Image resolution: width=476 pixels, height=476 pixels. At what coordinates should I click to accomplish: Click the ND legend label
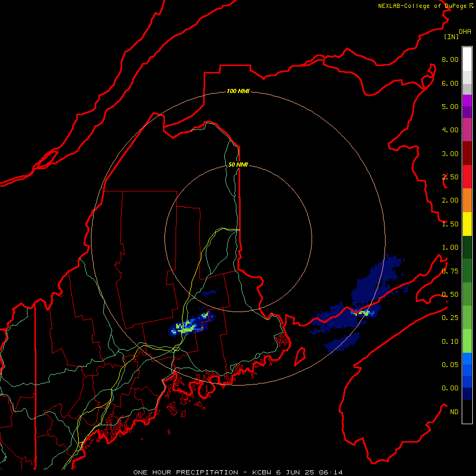pyautogui.click(x=454, y=412)
